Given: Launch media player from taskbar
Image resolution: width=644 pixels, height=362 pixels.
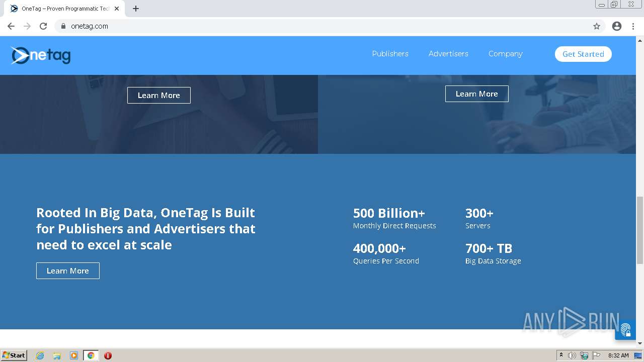Looking at the screenshot, I should click(x=74, y=355).
